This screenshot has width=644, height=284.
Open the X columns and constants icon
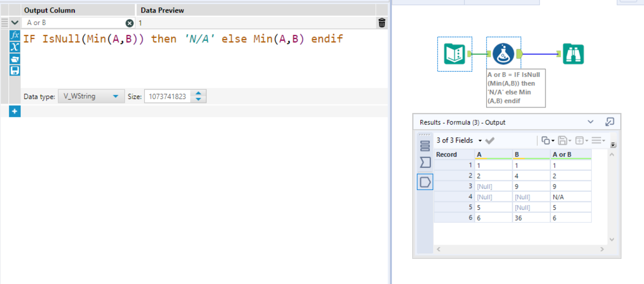15,47
